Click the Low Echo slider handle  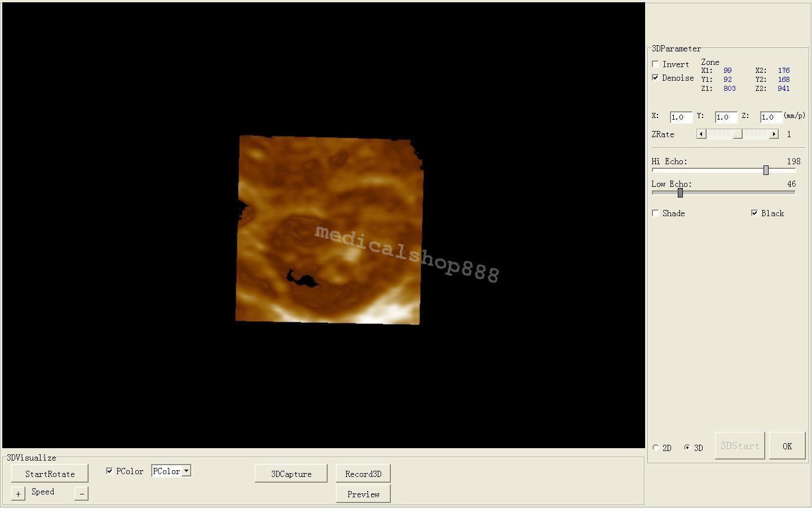click(679, 192)
